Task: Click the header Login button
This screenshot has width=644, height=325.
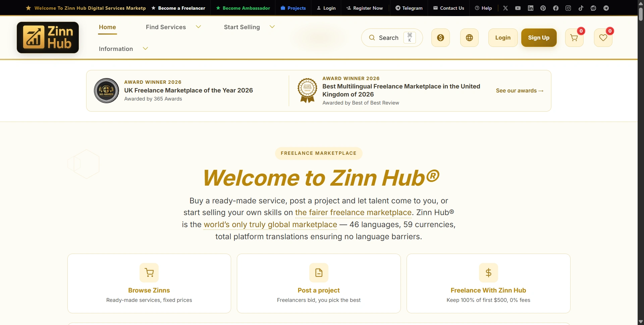Action: (503, 38)
